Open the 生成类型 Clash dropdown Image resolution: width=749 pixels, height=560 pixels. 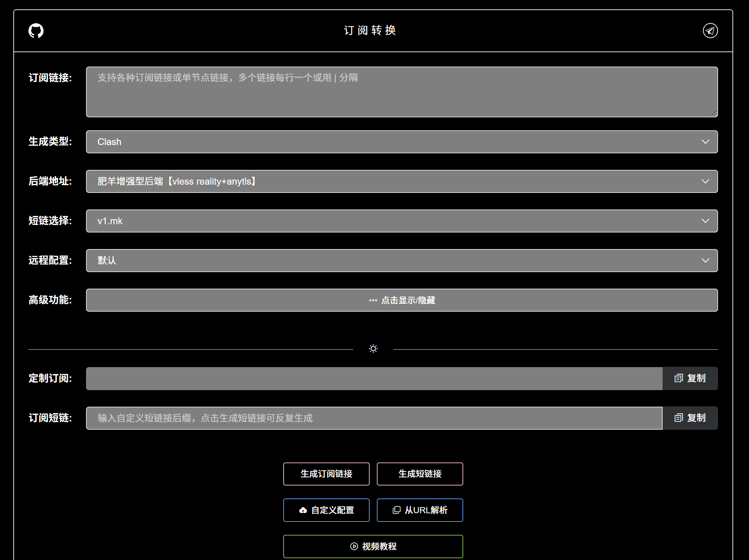(402, 142)
